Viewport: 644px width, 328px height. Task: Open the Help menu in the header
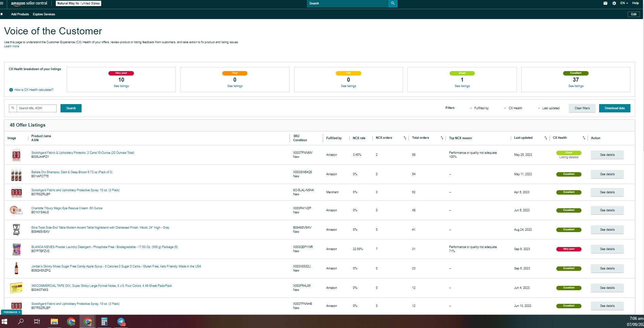pyautogui.click(x=636, y=3)
